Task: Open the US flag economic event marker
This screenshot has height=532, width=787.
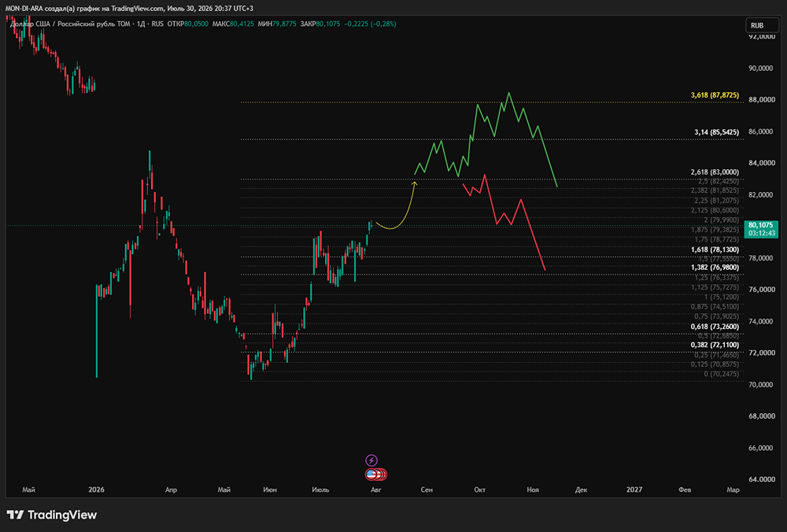Action: [371, 474]
